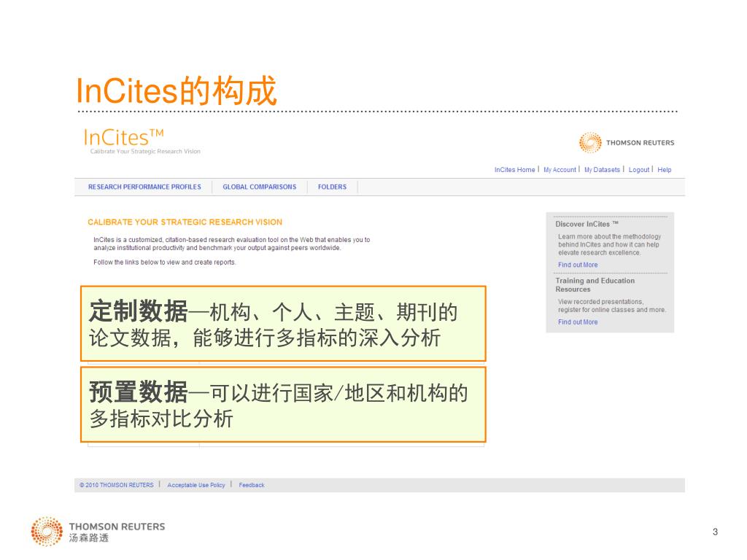This screenshot has width=747, height=560.
Task: Click the 定制数据 description box
Action: tap(284, 324)
